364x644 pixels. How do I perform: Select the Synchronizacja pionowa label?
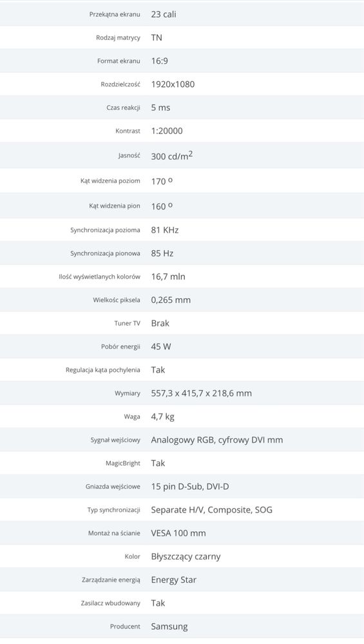(x=105, y=253)
